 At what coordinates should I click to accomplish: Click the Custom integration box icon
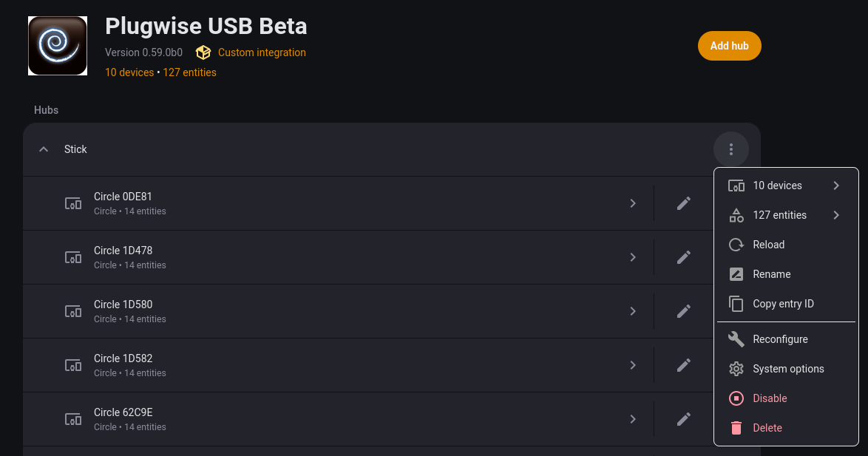(x=203, y=52)
